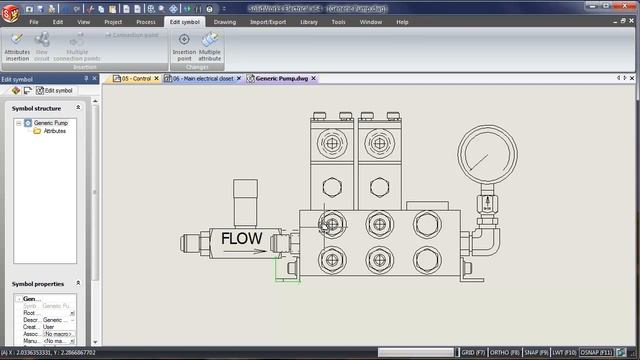This screenshot has width=640, height=360.
Task: Open the Edit menu
Action: (58, 22)
